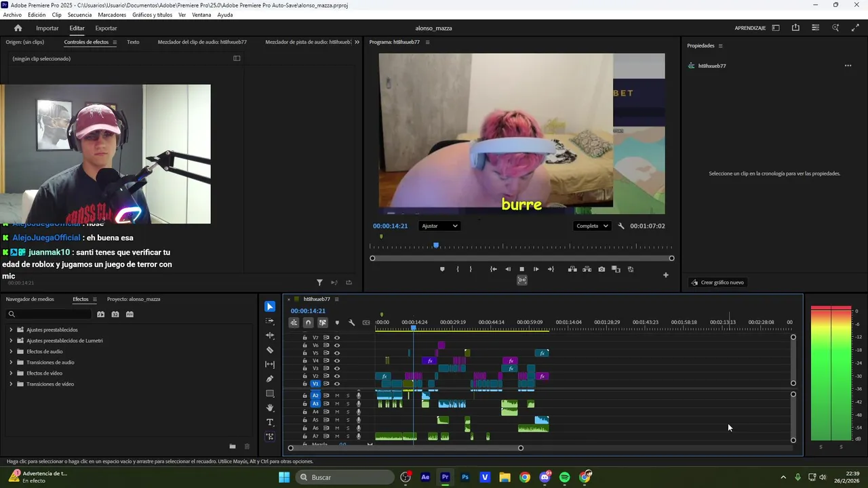This screenshot has height=488, width=868.
Task: Open the Completa playback resolution dropdown
Action: pyautogui.click(x=592, y=226)
